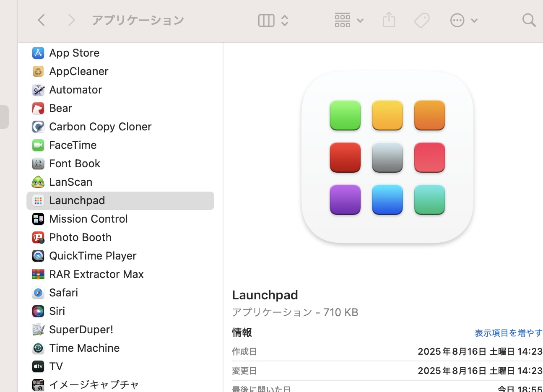543x392 pixels.
Task: Click the 変更日 date value
Action: coord(480,371)
